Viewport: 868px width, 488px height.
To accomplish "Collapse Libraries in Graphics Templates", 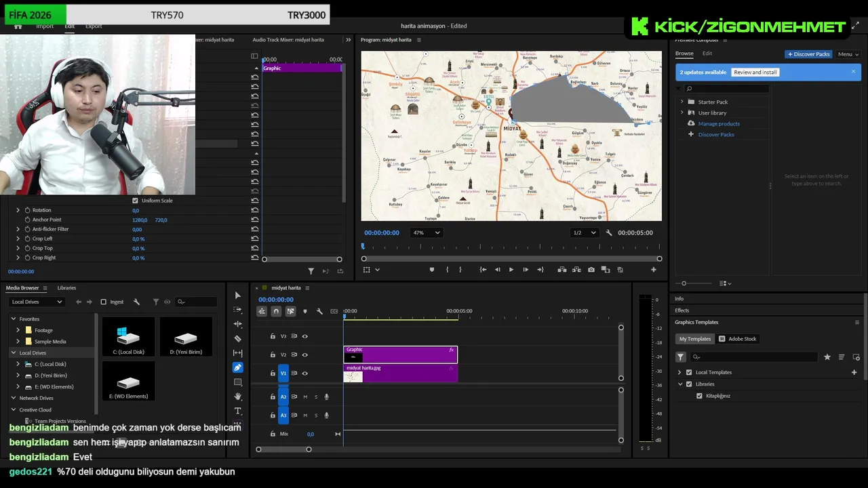I will [x=680, y=384].
